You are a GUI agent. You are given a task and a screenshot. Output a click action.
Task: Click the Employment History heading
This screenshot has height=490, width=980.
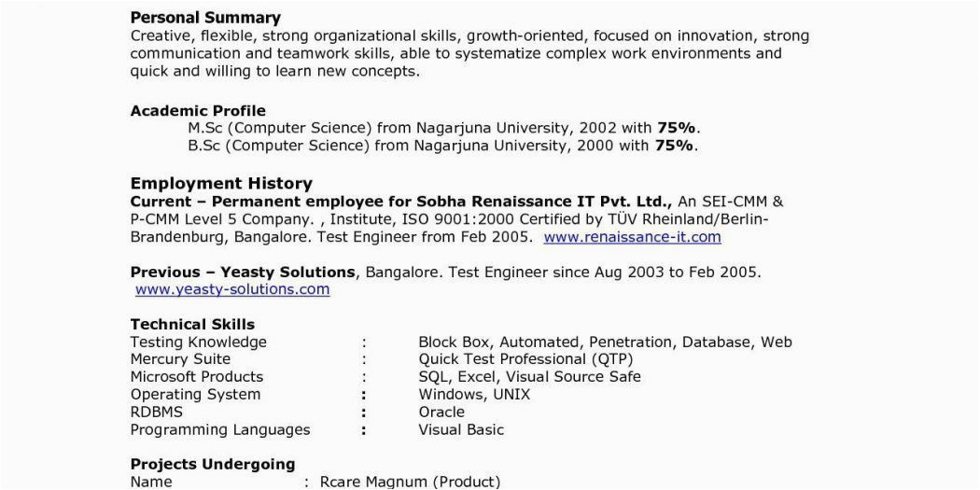221,183
